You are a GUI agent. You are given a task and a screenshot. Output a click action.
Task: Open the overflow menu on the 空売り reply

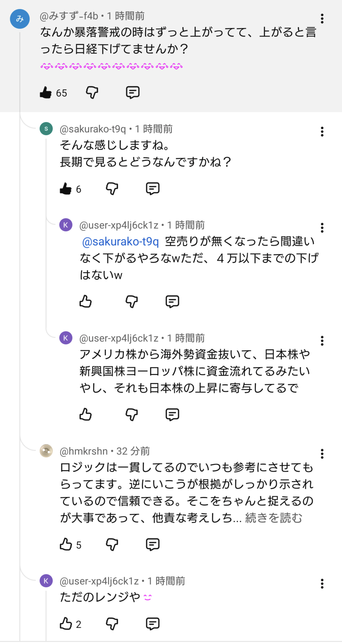tap(322, 228)
